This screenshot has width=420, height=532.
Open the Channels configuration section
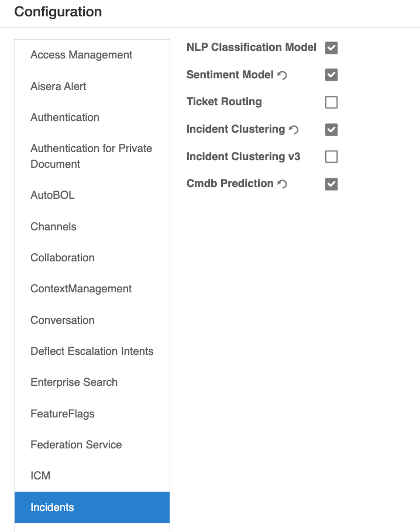53,227
